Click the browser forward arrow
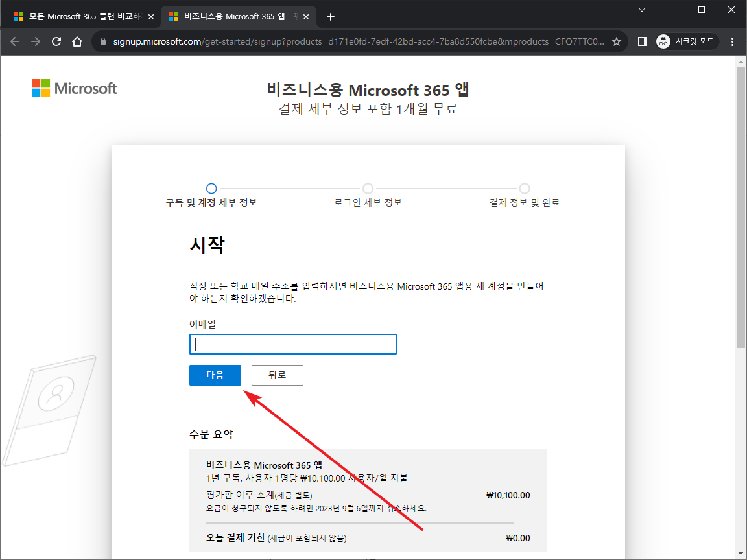 36,42
